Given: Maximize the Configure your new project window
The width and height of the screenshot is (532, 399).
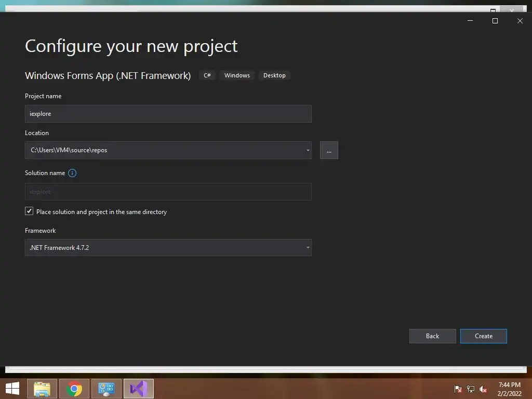Looking at the screenshot, I should coord(495,21).
